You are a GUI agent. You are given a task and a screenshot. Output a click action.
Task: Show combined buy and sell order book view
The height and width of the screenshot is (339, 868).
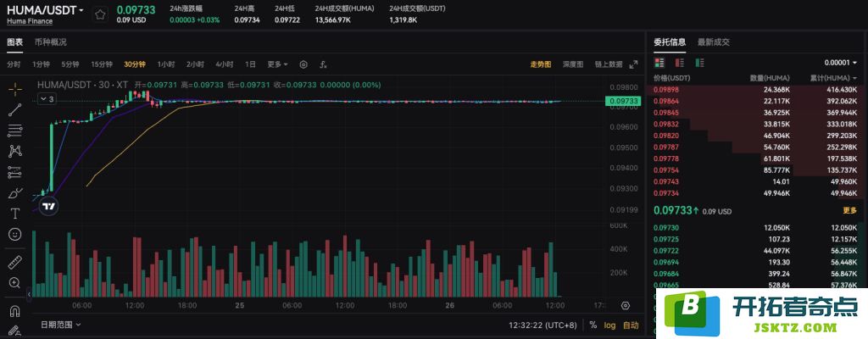click(659, 63)
